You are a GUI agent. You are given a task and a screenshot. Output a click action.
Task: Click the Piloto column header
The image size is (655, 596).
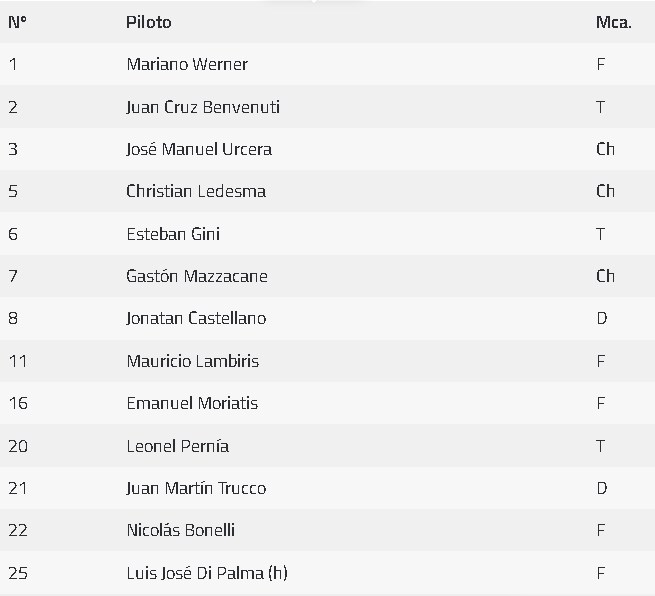coord(148,22)
